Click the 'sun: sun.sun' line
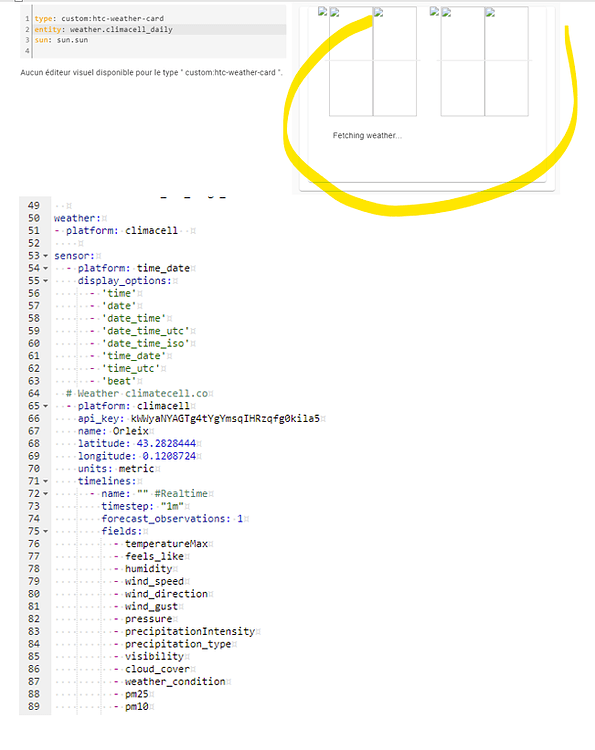Viewport: 595px width, 750px height. coord(61,40)
